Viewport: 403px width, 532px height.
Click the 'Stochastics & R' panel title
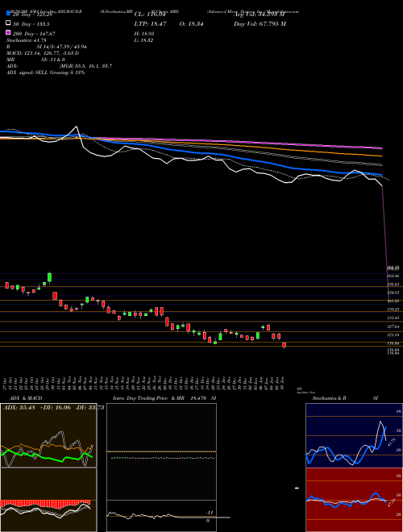pyautogui.click(x=330, y=398)
